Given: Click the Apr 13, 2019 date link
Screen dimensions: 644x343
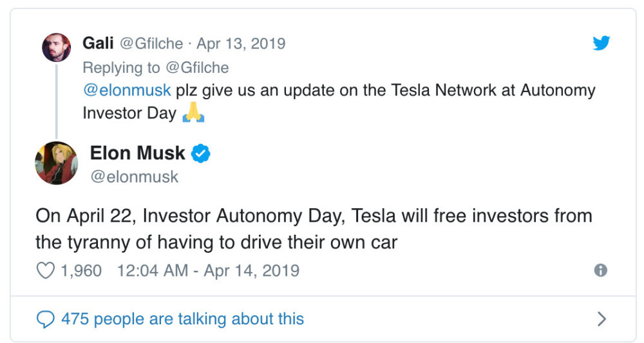Looking at the screenshot, I should (x=241, y=43).
